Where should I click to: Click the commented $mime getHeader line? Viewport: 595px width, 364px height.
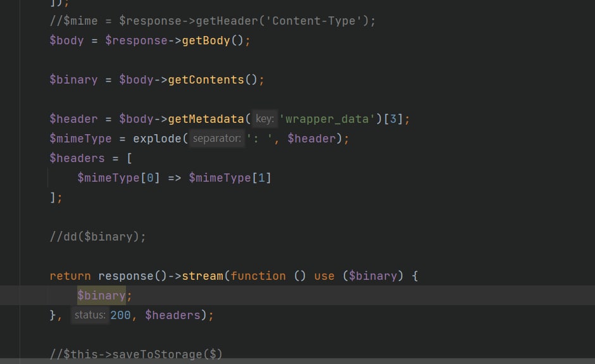click(213, 21)
